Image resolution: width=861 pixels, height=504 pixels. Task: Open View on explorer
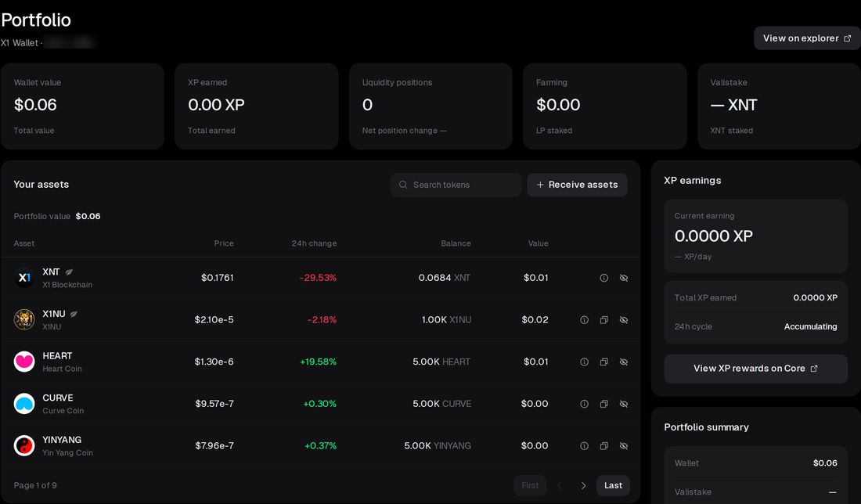coord(807,38)
